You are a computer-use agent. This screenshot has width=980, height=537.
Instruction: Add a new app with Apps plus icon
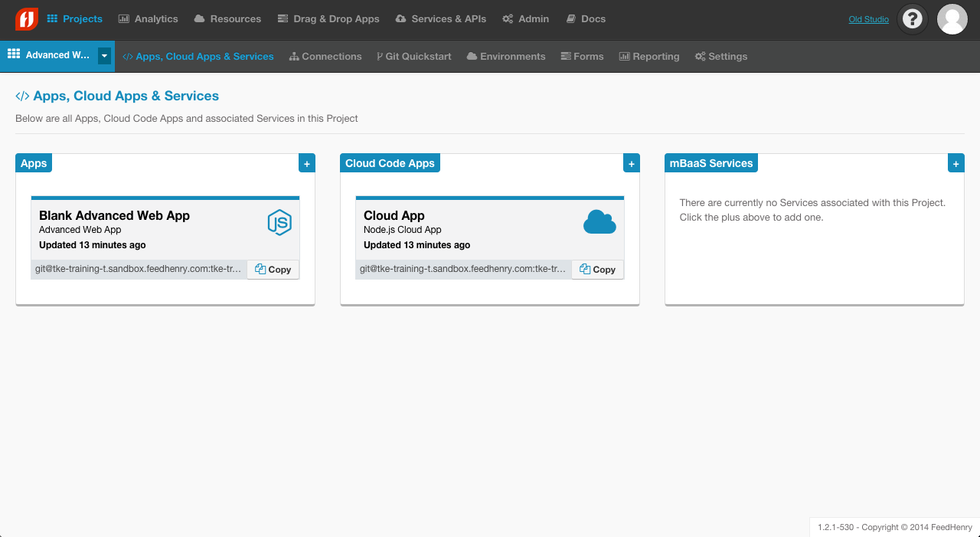coord(306,163)
